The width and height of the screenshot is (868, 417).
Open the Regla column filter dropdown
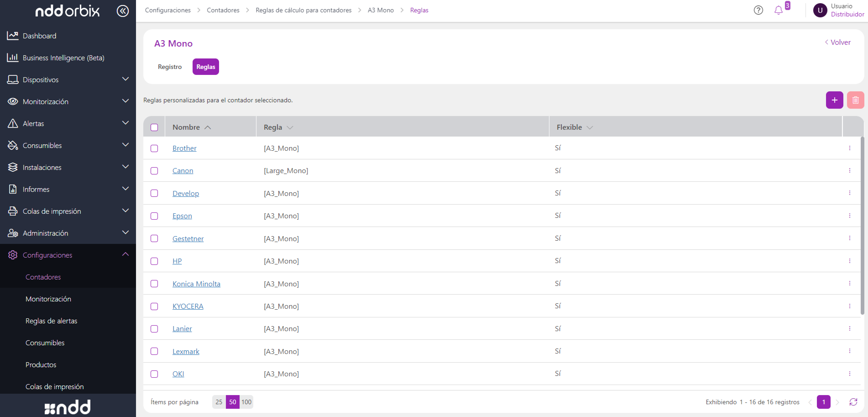(290, 127)
